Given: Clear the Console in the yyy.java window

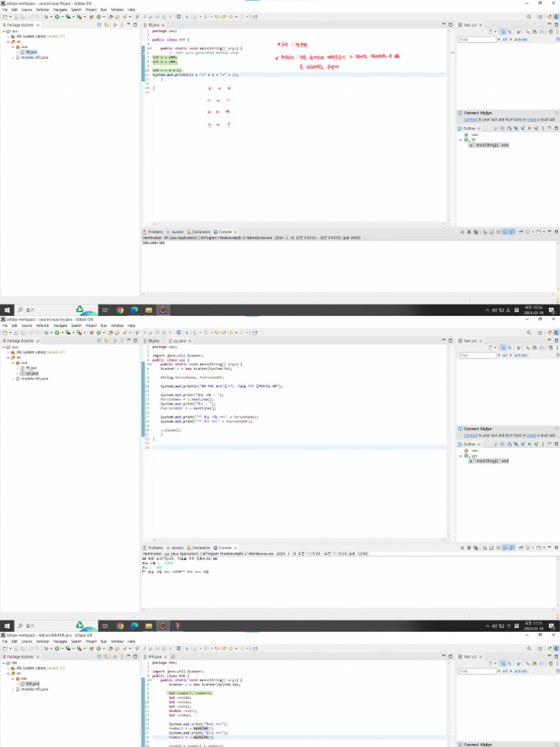Looking at the screenshot, I should 485,548.
